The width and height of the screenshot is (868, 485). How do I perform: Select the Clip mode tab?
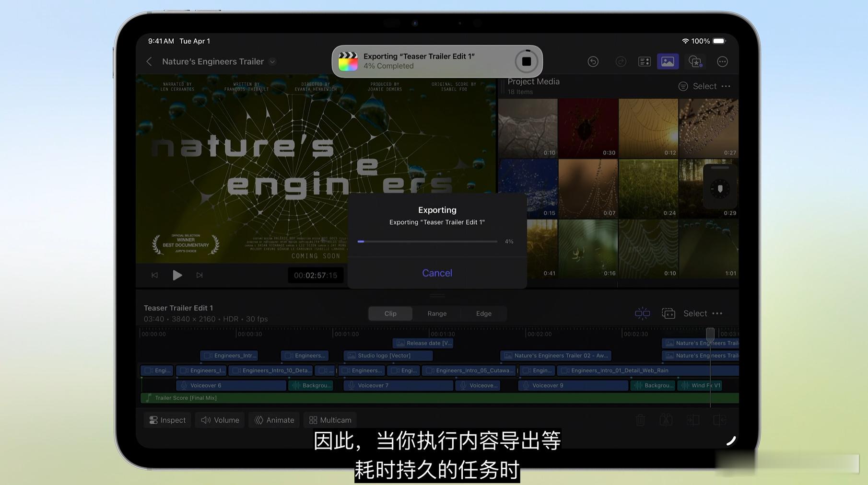click(x=390, y=313)
